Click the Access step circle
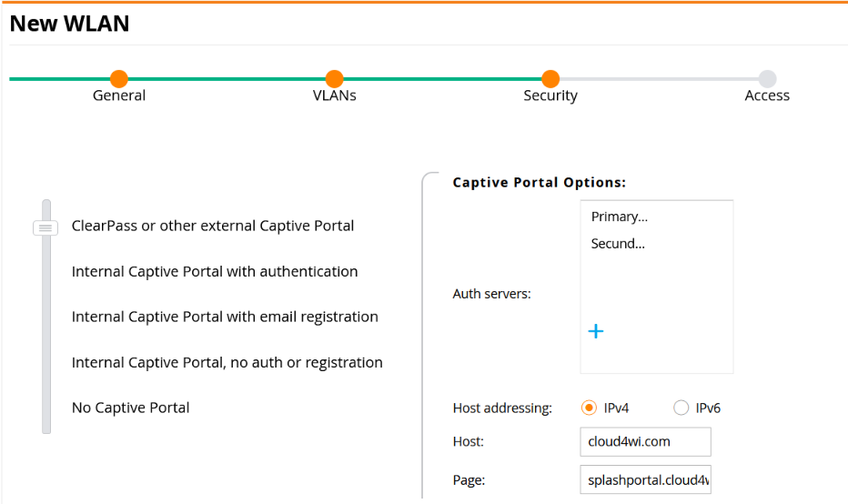848x504 pixels. [x=767, y=79]
